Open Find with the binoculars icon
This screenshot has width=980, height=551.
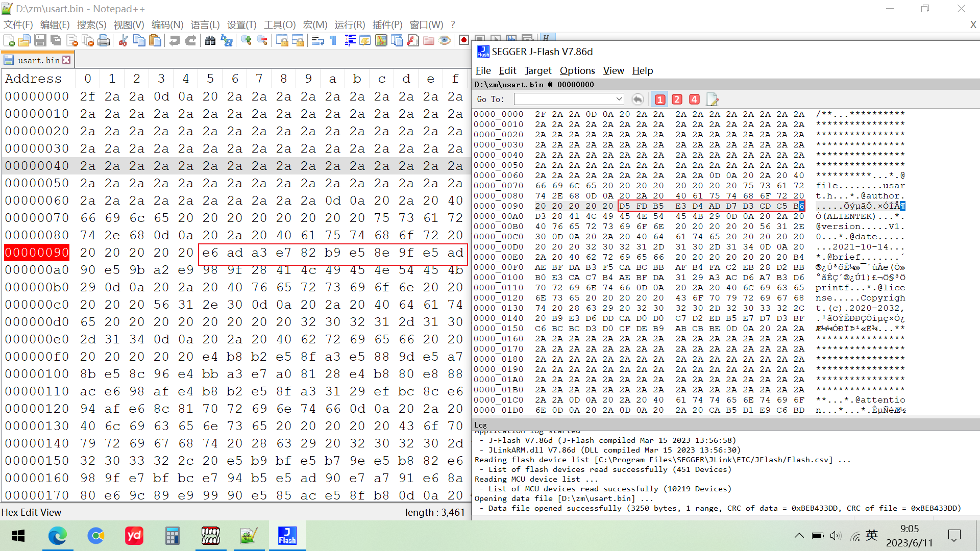210,40
